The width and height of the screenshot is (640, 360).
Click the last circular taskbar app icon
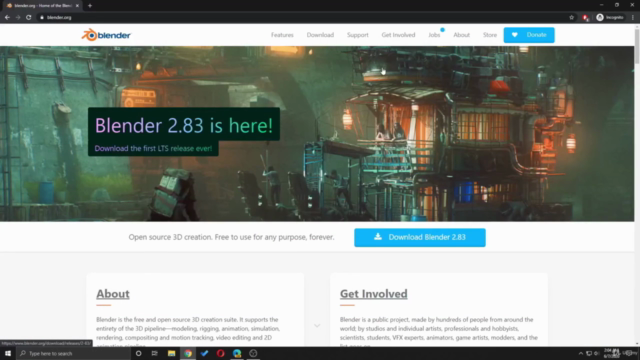(x=253, y=353)
